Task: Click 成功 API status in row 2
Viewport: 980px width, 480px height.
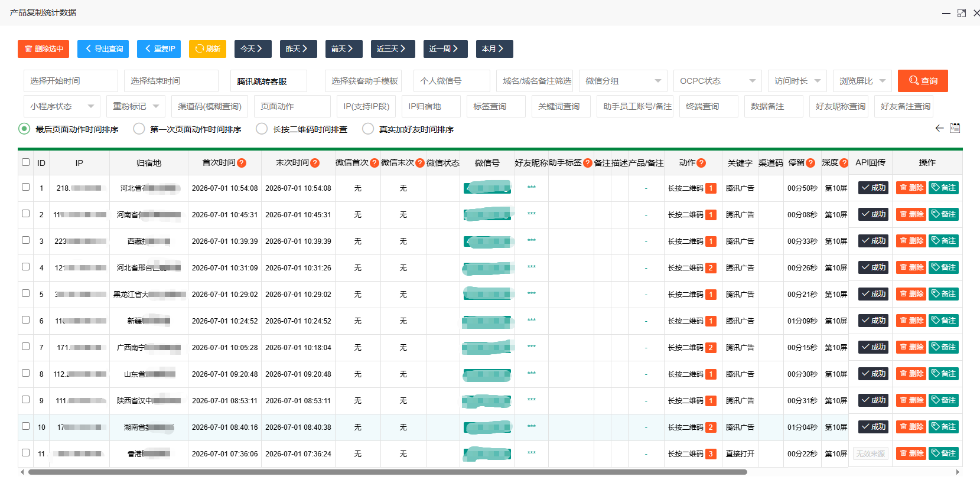Action: pyautogui.click(x=873, y=214)
